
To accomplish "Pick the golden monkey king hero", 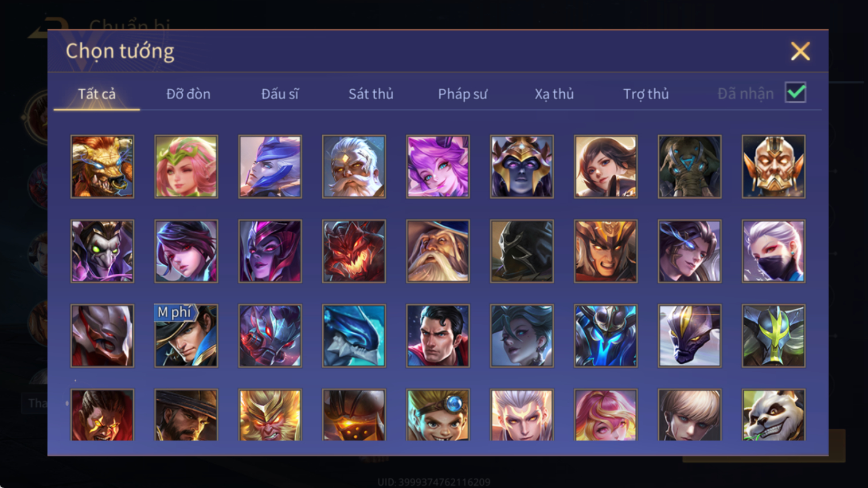I will [x=270, y=415].
